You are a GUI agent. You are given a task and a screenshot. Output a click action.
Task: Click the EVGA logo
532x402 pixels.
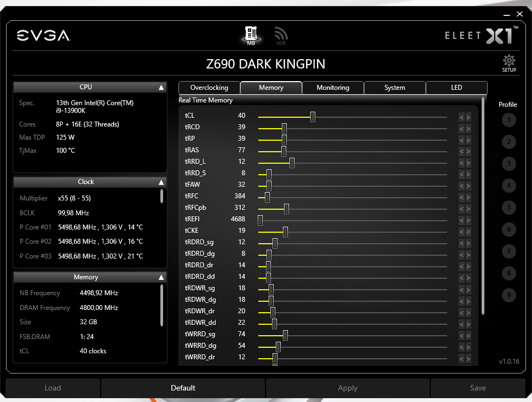click(44, 35)
